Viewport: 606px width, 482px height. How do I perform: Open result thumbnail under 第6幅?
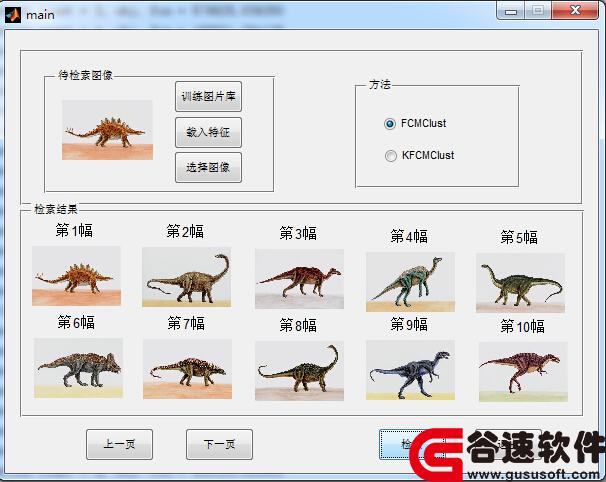(78, 368)
